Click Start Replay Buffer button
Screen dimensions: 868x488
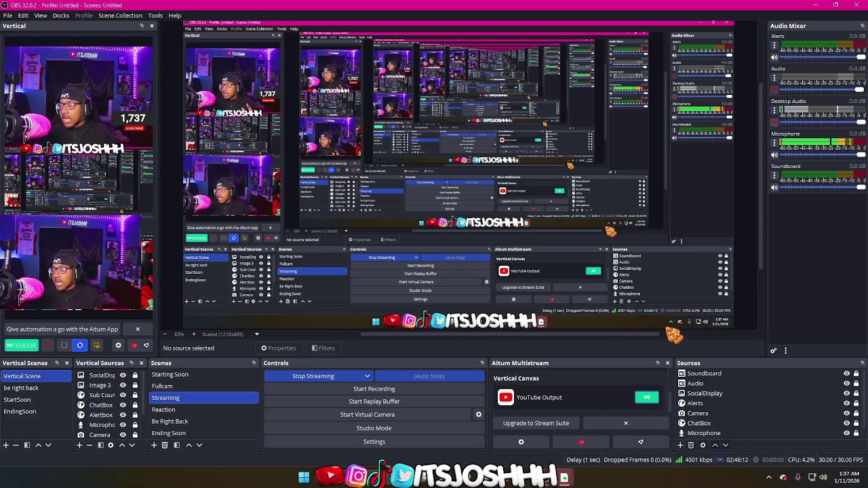pos(374,401)
